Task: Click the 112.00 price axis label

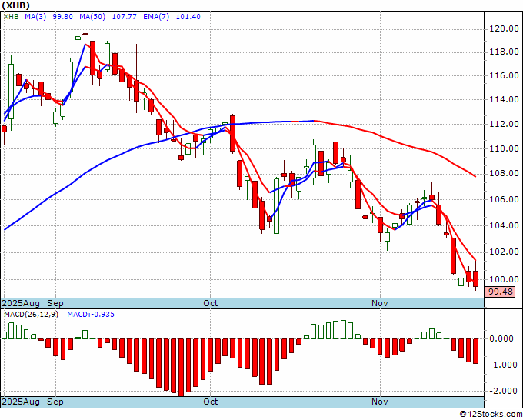Action: pyautogui.click(x=504, y=124)
